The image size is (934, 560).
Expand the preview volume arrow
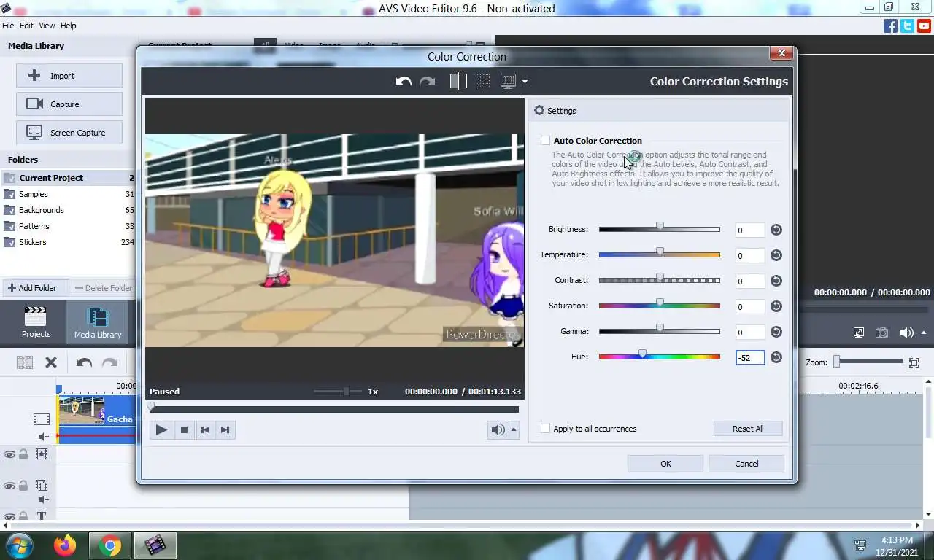[x=514, y=429]
